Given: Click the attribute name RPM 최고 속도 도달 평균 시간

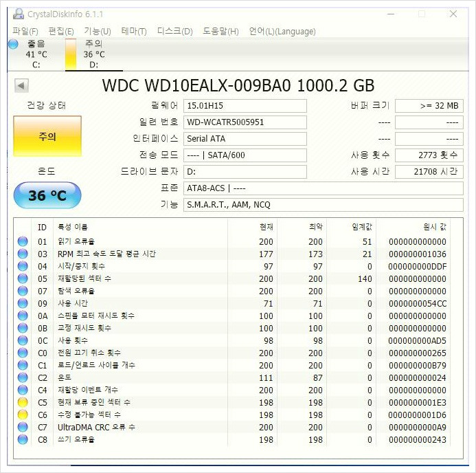Looking at the screenshot, I should [106, 254].
